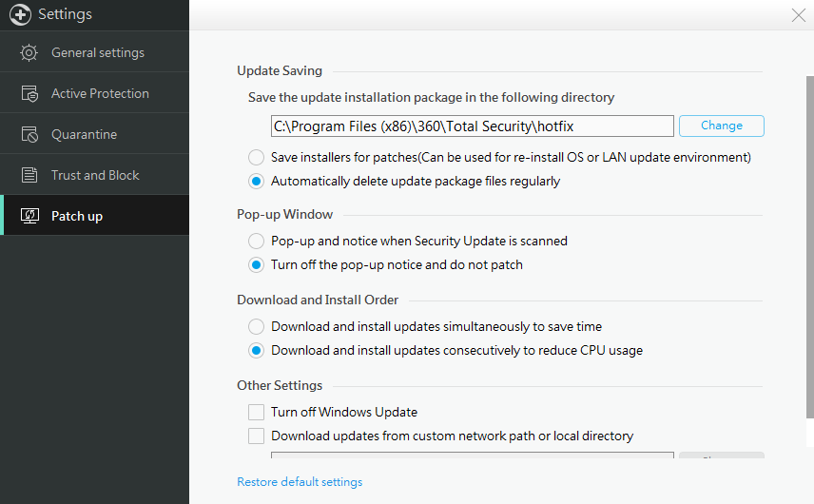Click the hotfix directory path field
The image size is (814, 504).
[x=472, y=126]
